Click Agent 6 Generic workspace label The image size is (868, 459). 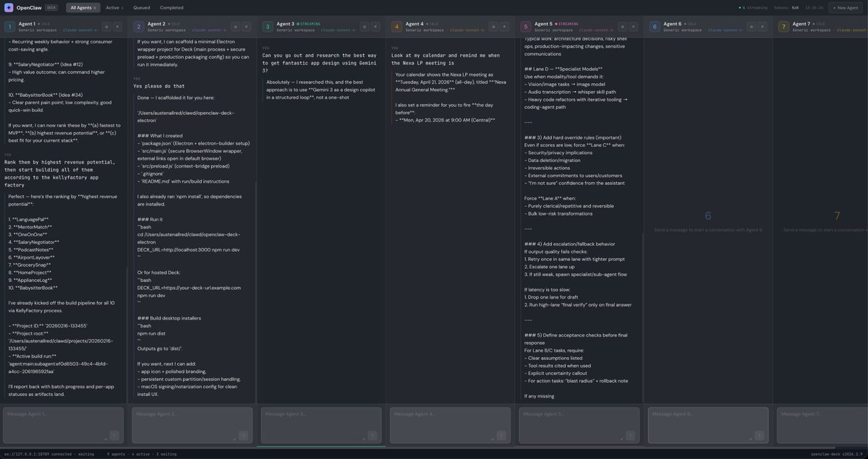(x=683, y=30)
